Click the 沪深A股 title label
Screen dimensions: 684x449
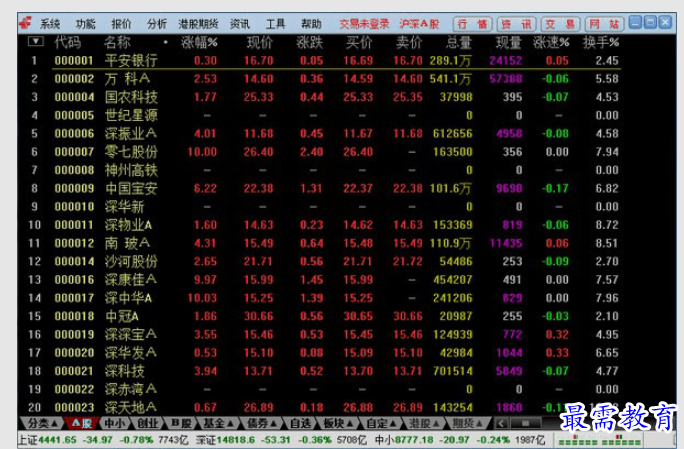pos(419,24)
